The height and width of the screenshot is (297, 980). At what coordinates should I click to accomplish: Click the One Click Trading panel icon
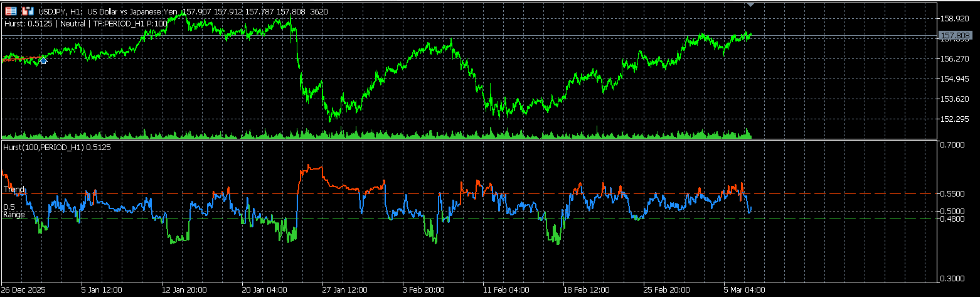click(x=11, y=11)
